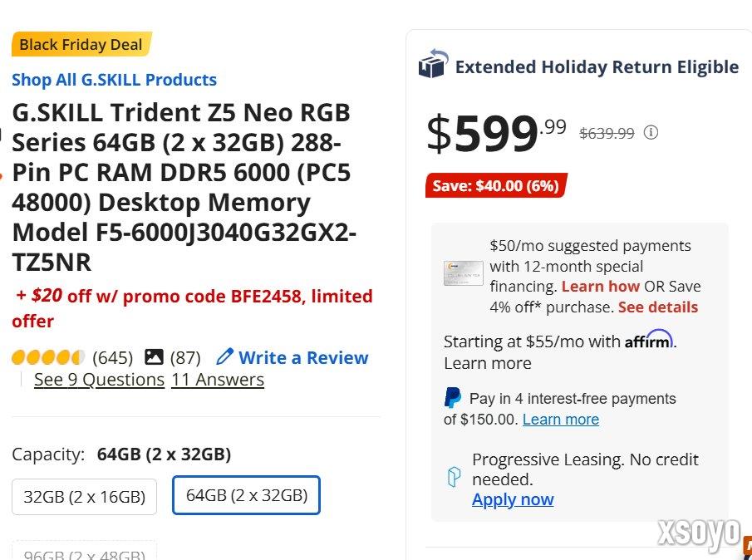Image resolution: width=752 pixels, height=560 pixels.
Task: Click Apply now for Progressive Leasing
Action: click(513, 499)
